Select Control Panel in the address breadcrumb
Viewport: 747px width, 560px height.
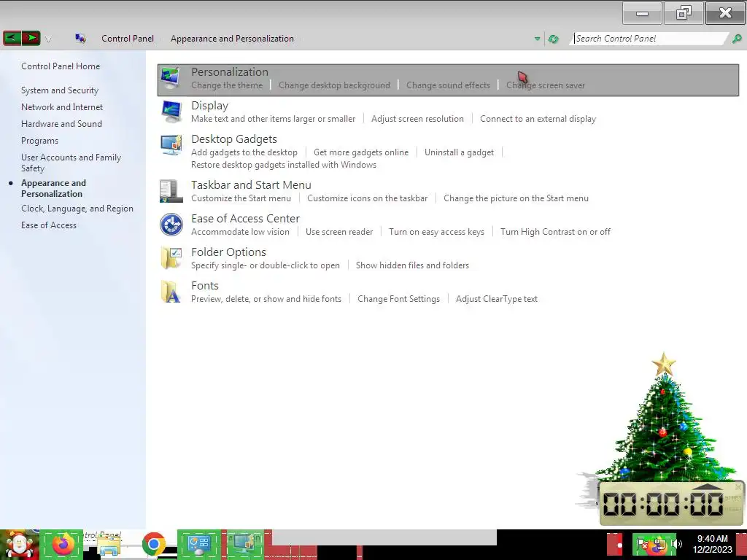click(x=128, y=39)
